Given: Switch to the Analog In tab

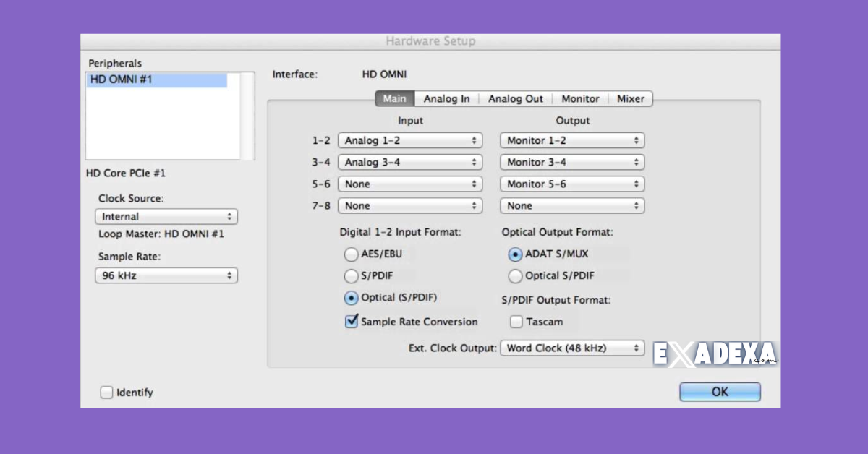Looking at the screenshot, I should pyautogui.click(x=446, y=98).
